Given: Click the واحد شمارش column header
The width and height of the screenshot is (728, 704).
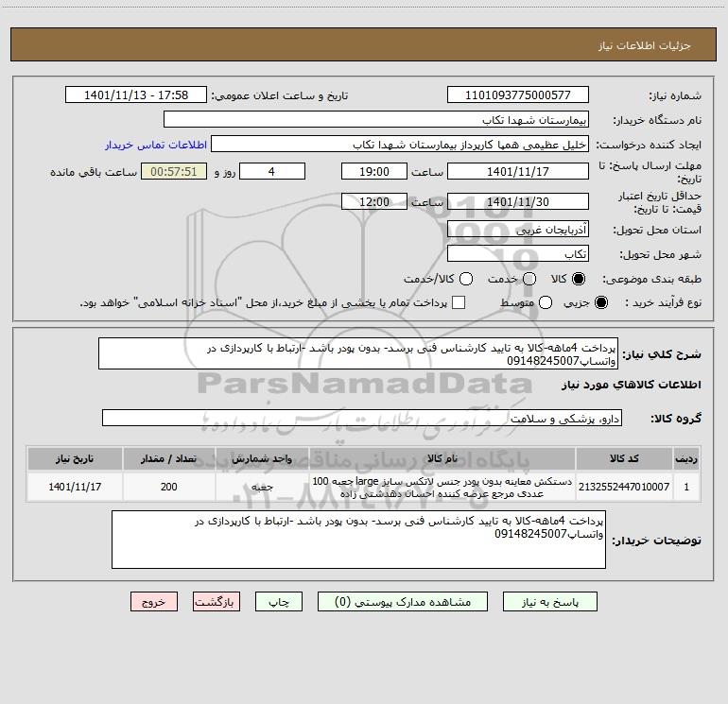Looking at the screenshot, I should [262, 458].
